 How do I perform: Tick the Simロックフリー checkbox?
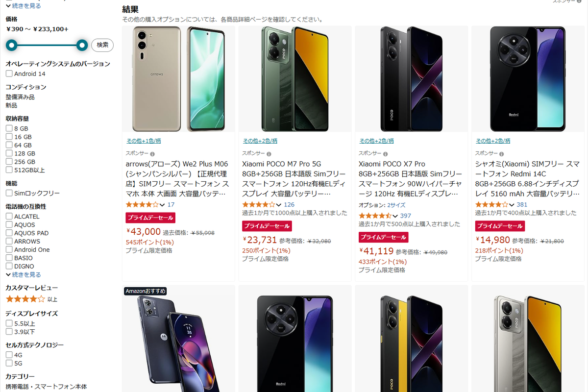[9, 193]
